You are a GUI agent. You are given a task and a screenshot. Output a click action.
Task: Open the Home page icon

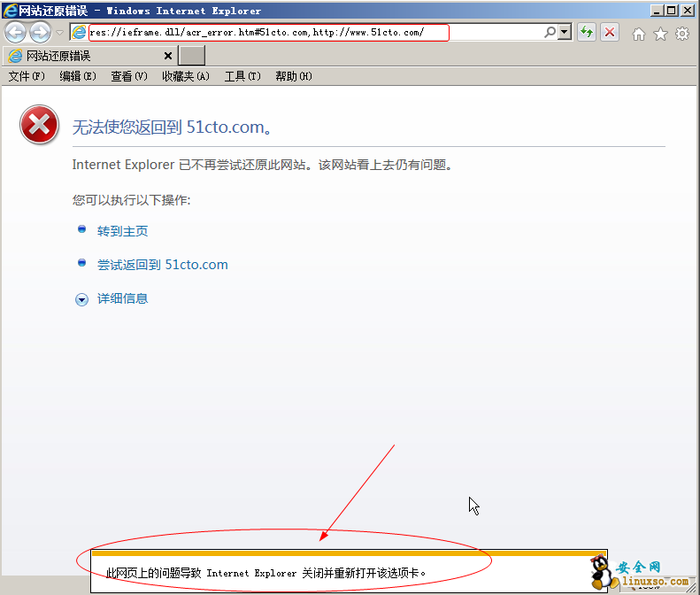639,34
